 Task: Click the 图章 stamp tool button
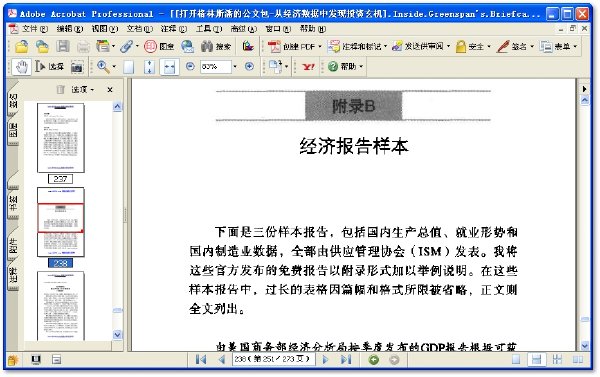pyautogui.click(x=159, y=46)
